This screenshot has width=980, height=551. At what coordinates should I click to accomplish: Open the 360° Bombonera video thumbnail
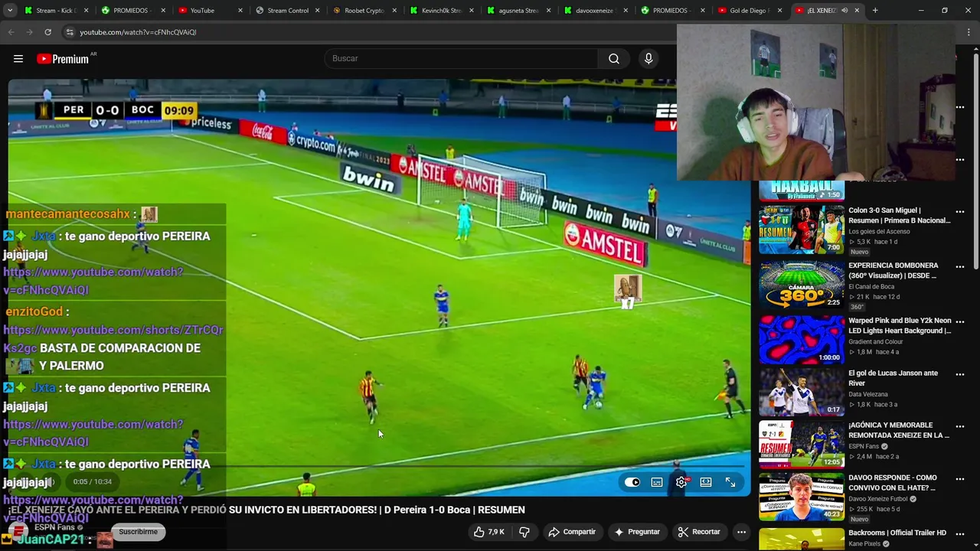click(802, 284)
